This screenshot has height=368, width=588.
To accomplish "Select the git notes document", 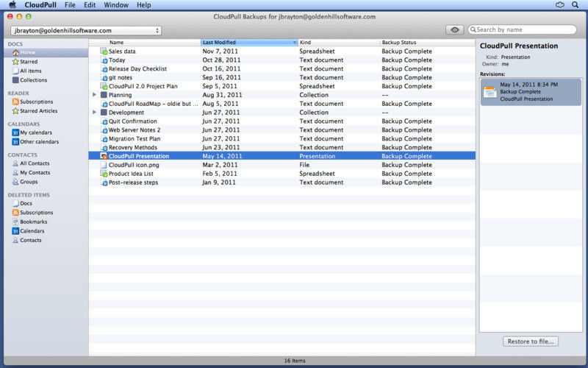I will 282,77.
